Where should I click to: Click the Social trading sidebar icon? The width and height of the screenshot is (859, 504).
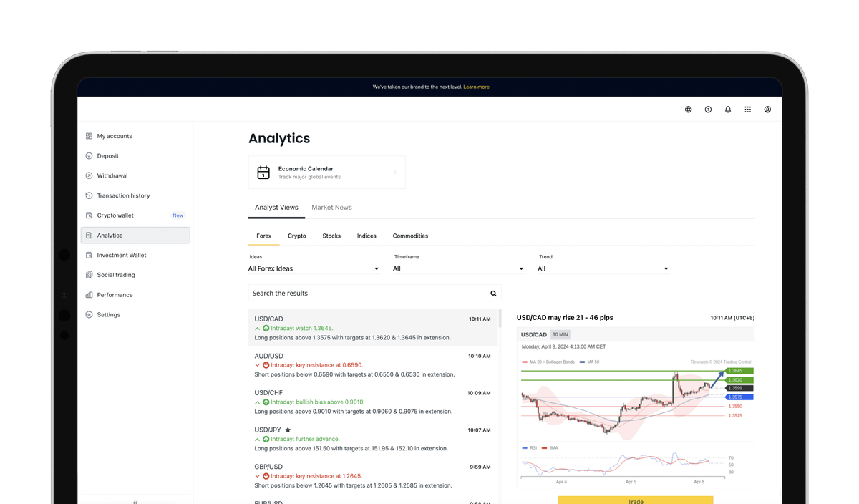pyautogui.click(x=89, y=275)
